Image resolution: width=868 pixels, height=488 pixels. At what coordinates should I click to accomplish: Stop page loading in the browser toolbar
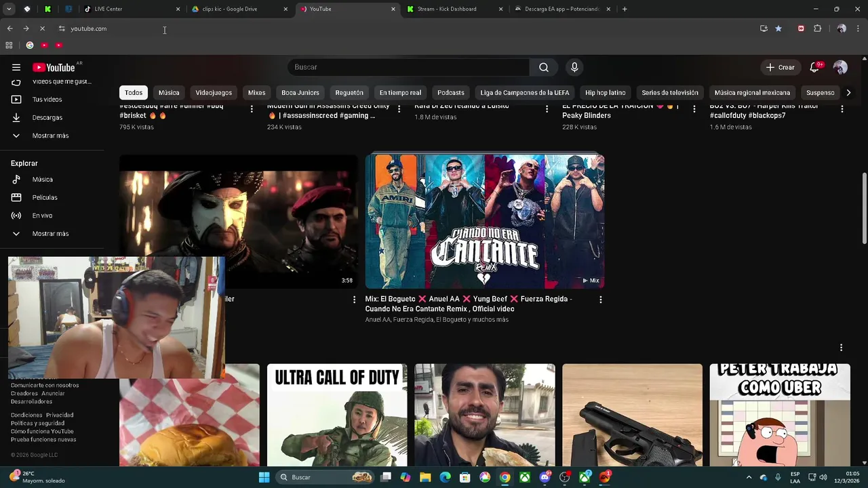coord(42,28)
